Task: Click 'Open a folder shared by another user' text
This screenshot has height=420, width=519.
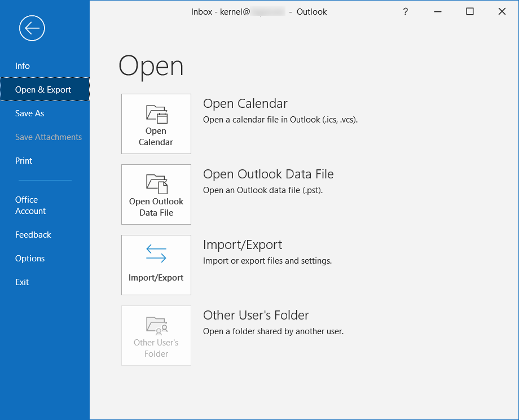Action: (274, 331)
